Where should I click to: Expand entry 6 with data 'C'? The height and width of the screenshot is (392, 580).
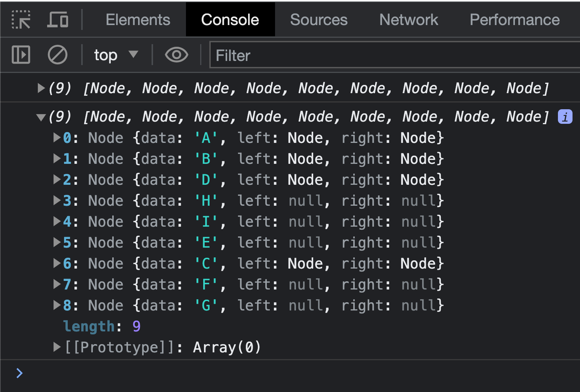point(57,263)
